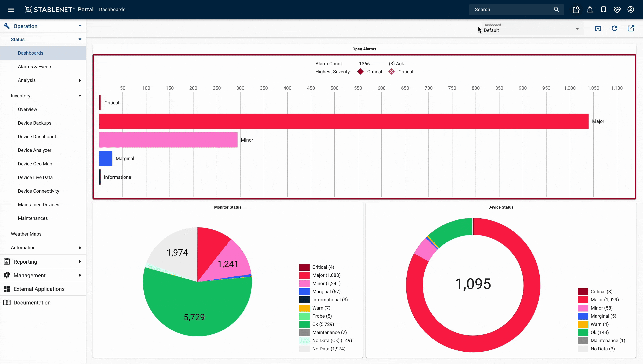
Task: Open the user account profile icon
Action: [631, 10]
